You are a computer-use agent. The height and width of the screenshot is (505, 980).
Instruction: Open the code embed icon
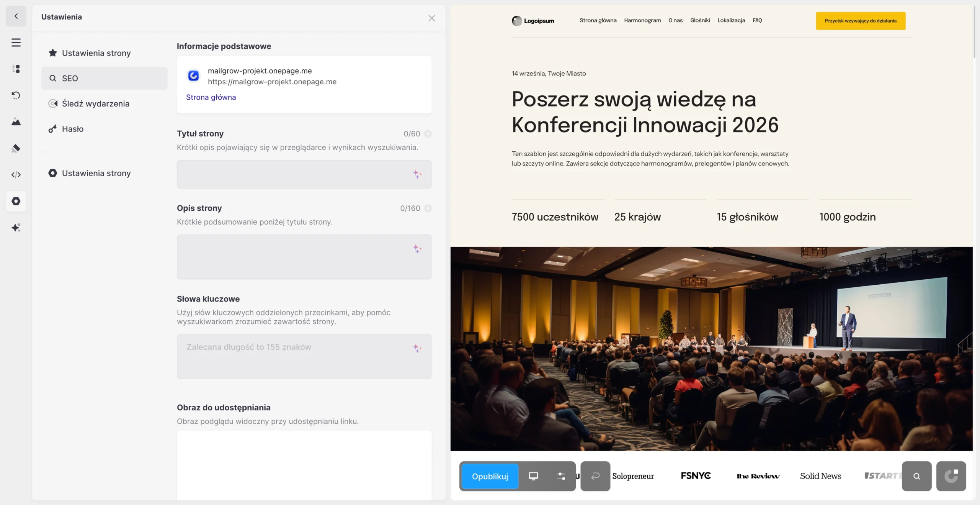pos(16,175)
